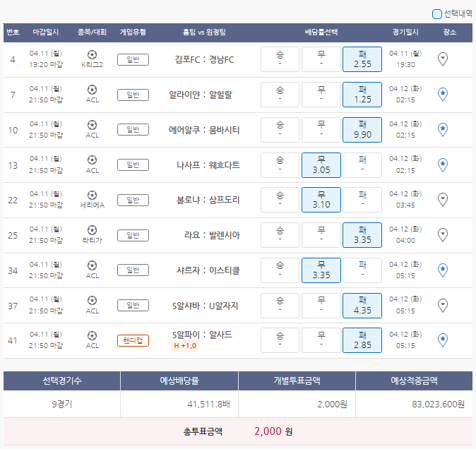Viewport: 476px width, 449px height.
Task: Click the soccer ball icon for 세리에A match
Action: click(x=92, y=195)
